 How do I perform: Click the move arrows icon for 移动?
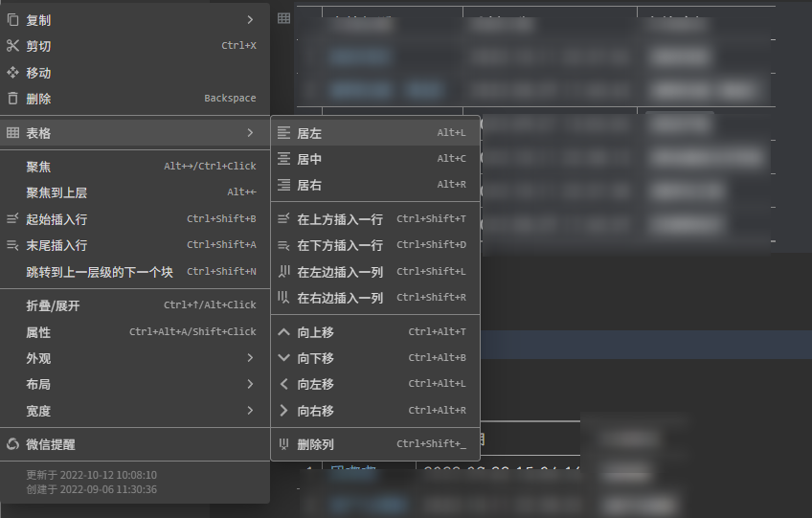[13, 73]
